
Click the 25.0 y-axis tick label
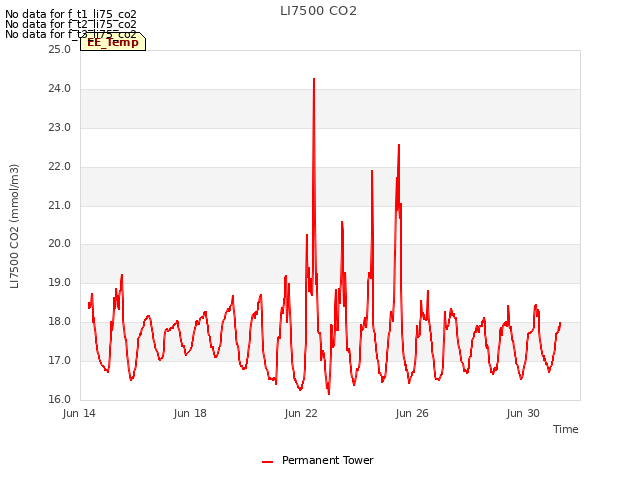pos(60,50)
